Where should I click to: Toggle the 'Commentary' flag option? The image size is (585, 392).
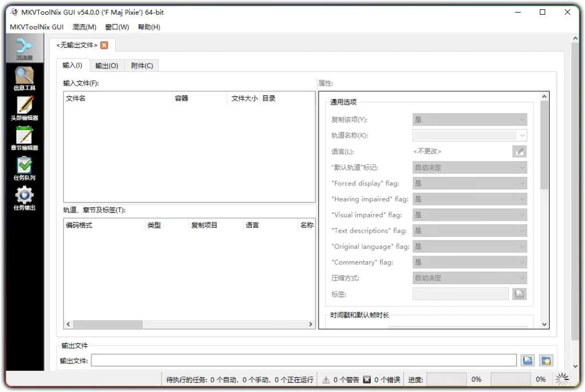pos(469,262)
